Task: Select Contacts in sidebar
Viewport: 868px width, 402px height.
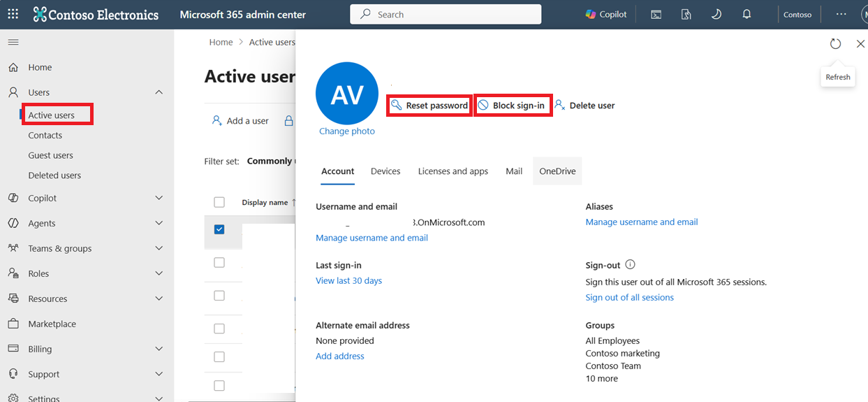Action: [45, 136]
